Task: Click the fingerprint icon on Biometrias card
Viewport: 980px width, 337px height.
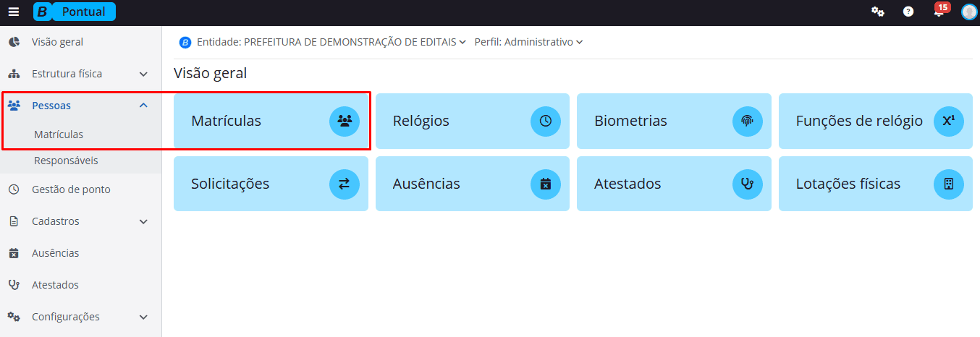Action: [747, 121]
